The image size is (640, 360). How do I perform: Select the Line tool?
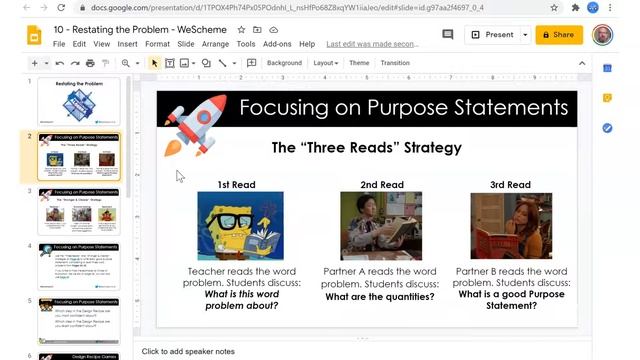[222, 63]
